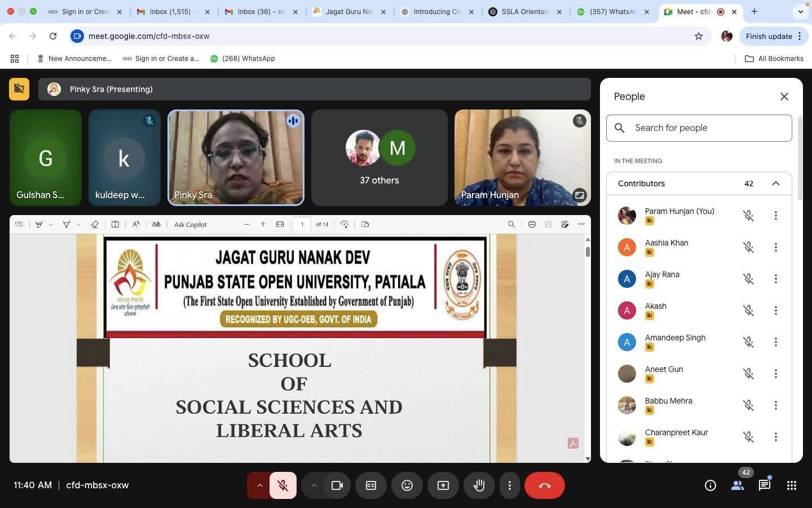Open draw tool options dropdown arrow
The height and width of the screenshot is (508, 812).
(x=78, y=224)
